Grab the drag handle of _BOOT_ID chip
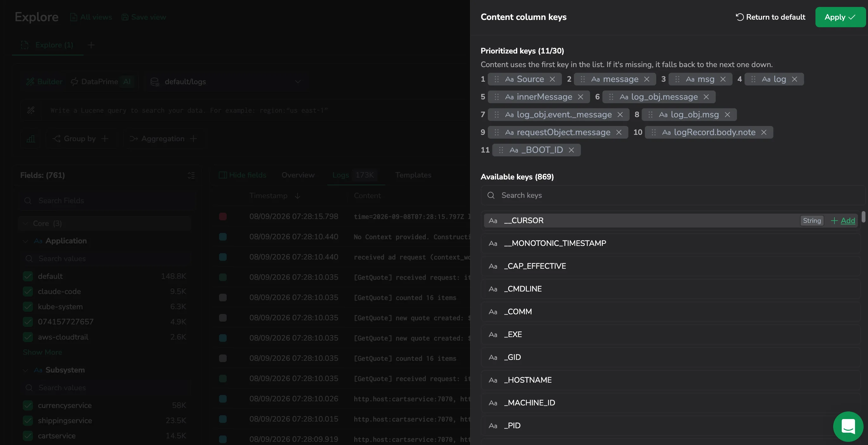The height and width of the screenshot is (445, 868). coord(501,150)
